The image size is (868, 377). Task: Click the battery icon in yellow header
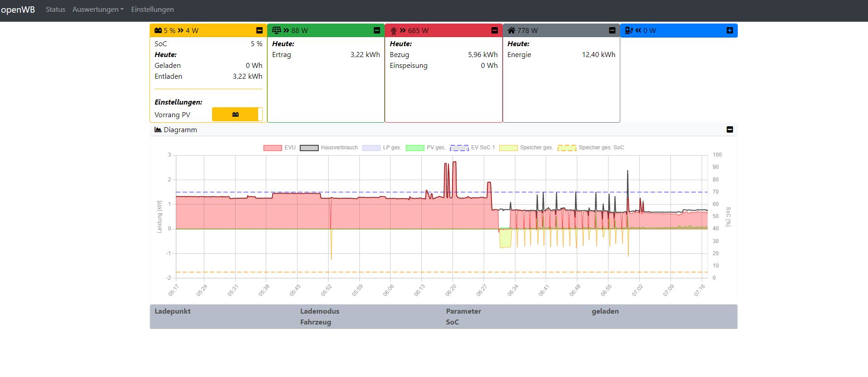[x=158, y=30]
